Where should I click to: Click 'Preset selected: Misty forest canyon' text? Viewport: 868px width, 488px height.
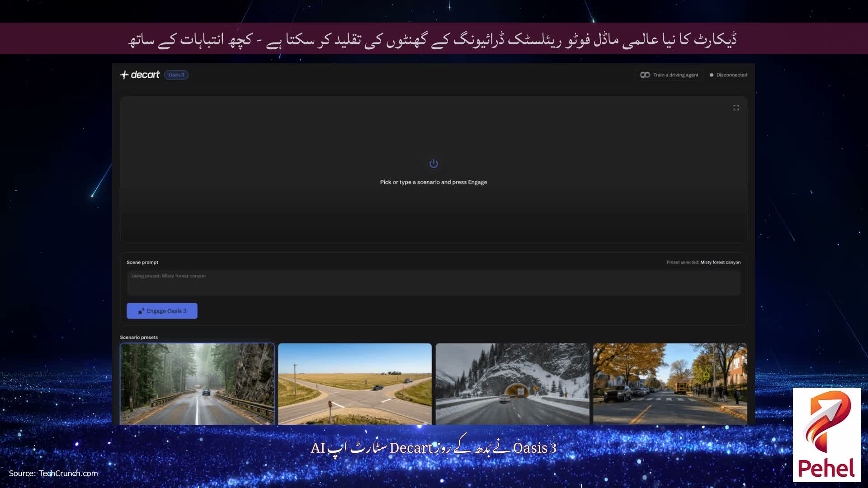click(x=703, y=263)
